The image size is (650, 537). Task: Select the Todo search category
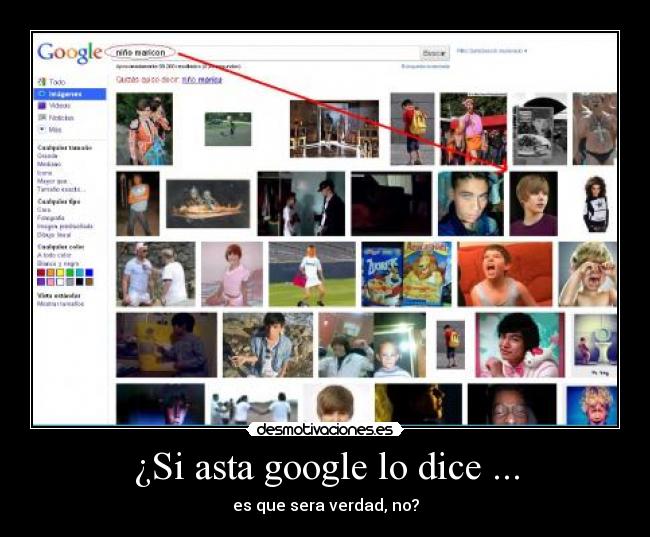57,82
